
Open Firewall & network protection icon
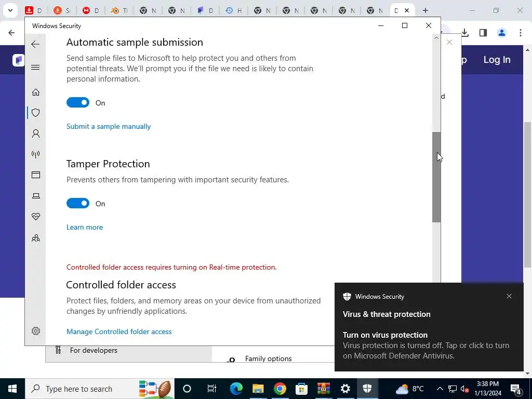pos(36,154)
